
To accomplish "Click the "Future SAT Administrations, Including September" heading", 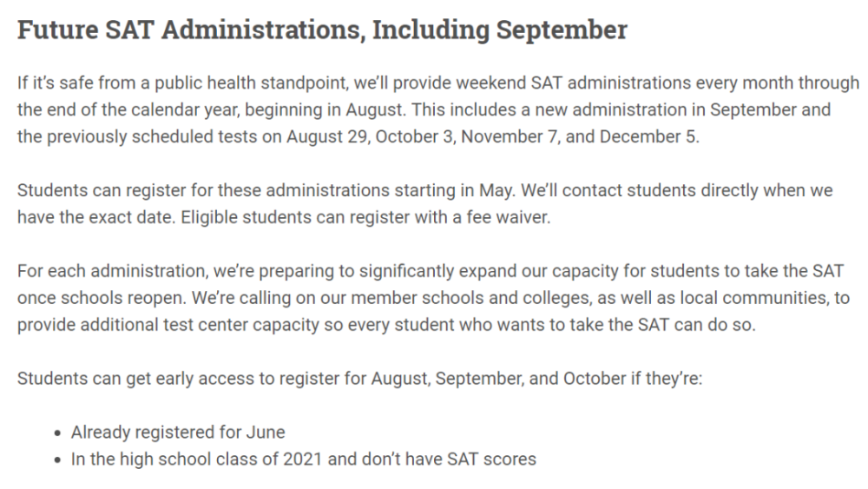I will pos(321,30).
